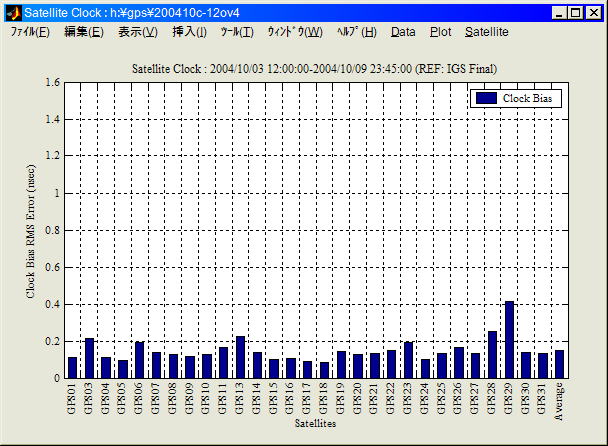Open the 挿入(I) menu
The height and width of the screenshot is (446, 608).
190,32
